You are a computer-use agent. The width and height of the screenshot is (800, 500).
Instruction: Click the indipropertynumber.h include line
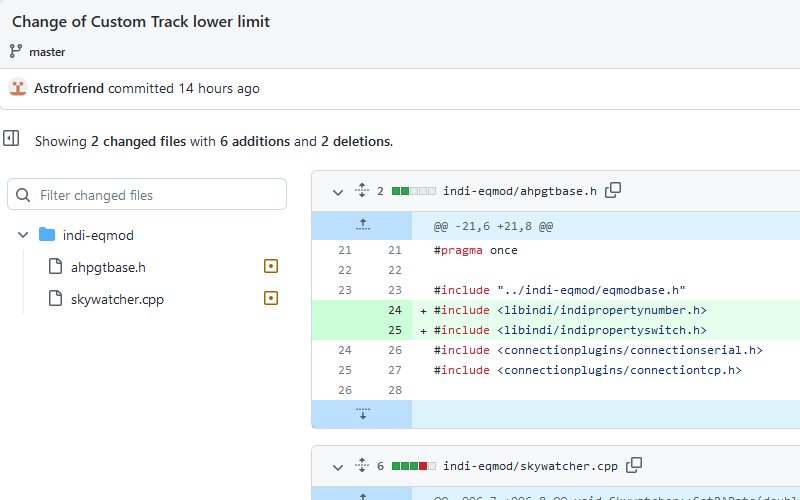coord(570,310)
